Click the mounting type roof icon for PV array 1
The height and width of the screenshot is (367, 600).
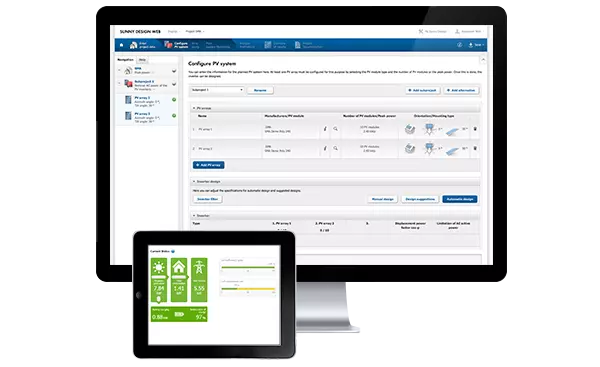tap(410, 129)
